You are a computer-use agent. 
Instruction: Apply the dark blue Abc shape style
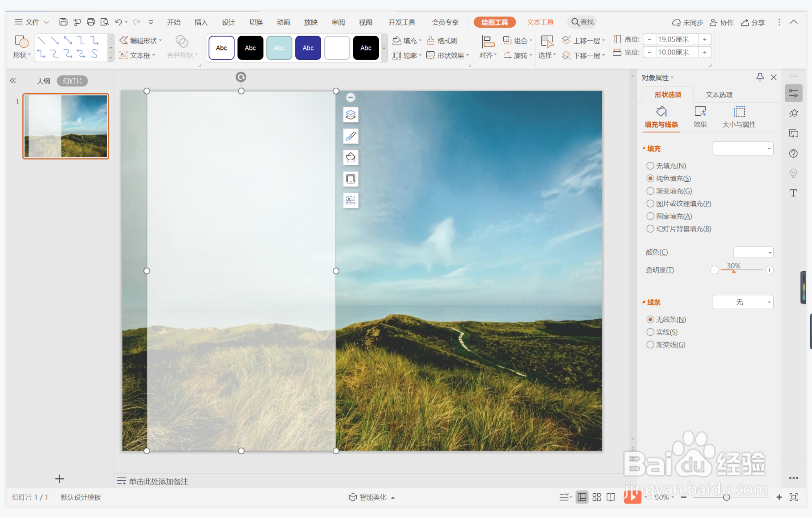[x=308, y=48]
